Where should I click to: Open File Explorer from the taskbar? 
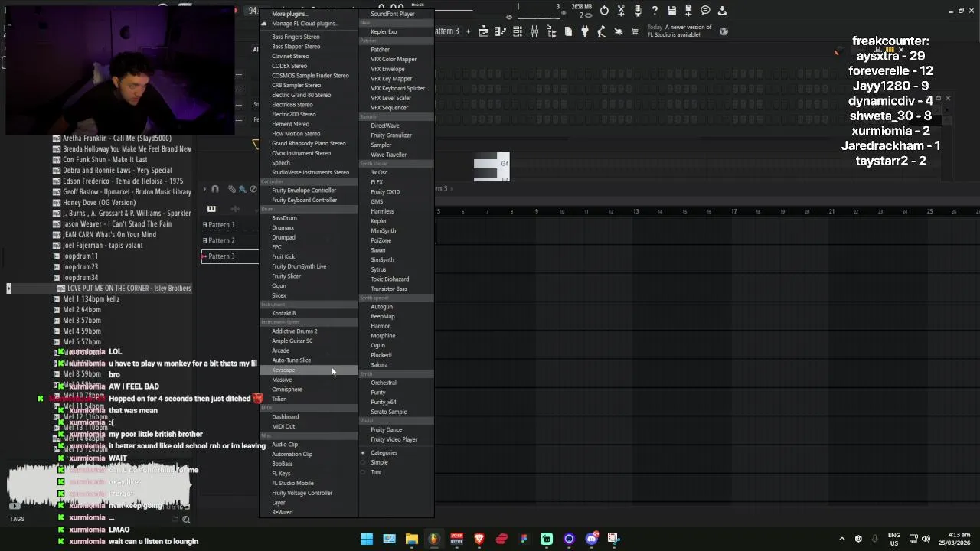click(x=412, y=539)
